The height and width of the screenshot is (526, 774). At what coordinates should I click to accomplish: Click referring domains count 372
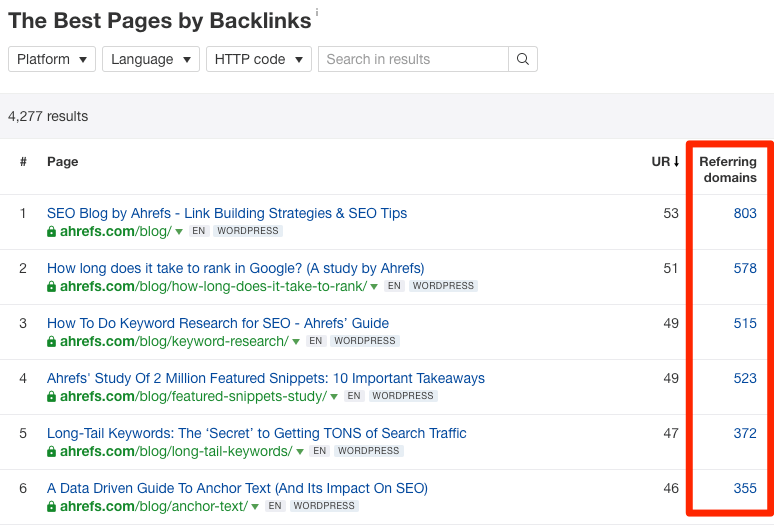(745, 433)
